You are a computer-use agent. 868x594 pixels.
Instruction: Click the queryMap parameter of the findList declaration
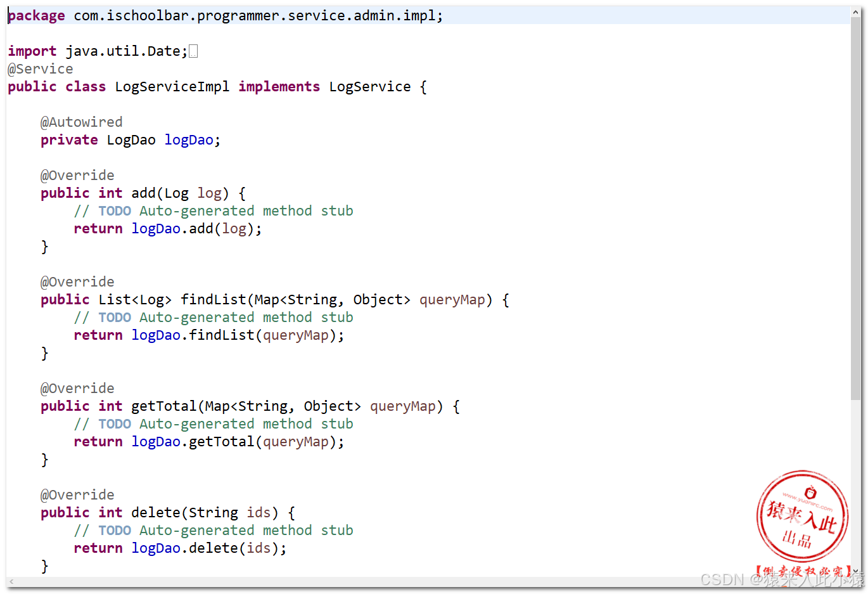tap(452, 300)
